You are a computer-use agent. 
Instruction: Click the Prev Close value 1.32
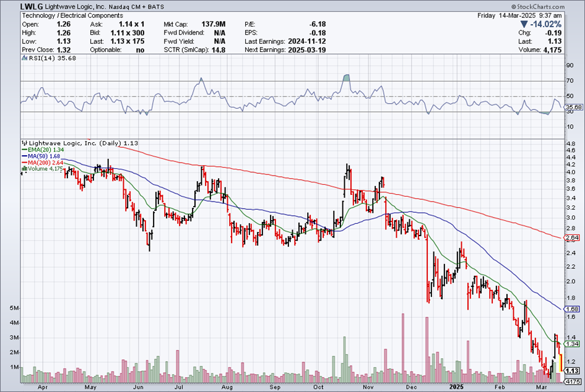(63, 50)
